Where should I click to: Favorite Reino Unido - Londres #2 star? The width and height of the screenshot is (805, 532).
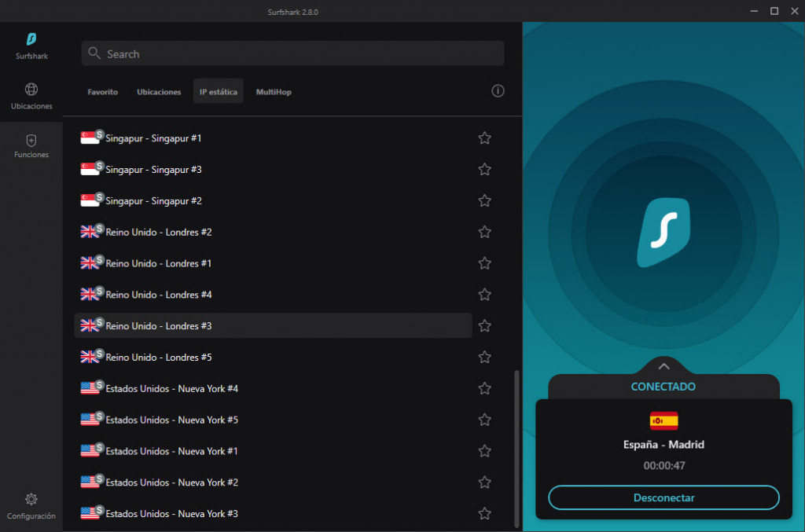pos(484,232)
